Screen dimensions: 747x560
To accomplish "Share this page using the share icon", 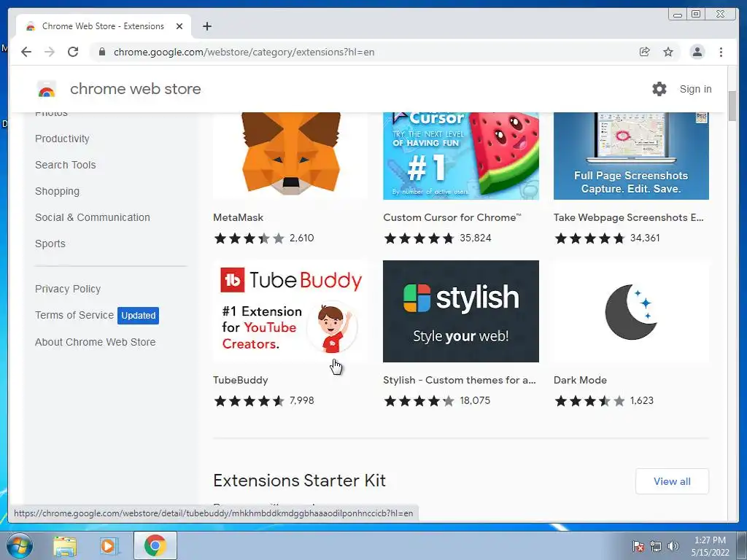I will [645, 52].
